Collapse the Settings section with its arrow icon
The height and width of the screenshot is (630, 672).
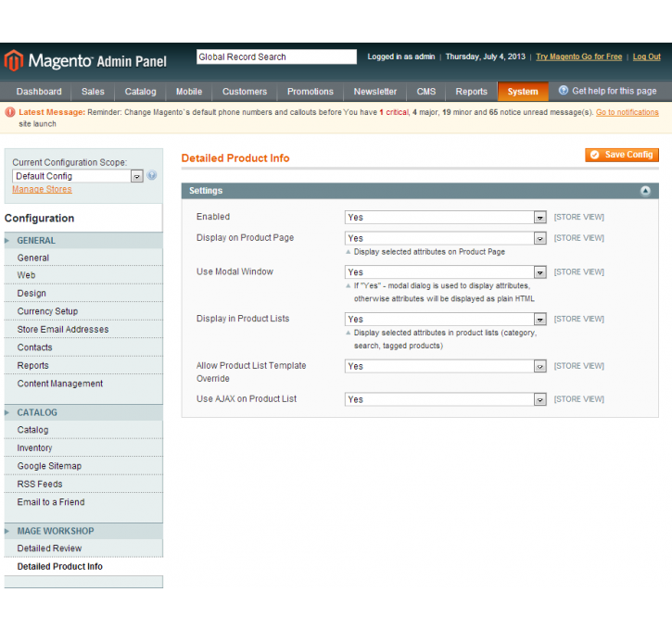(x=645, y=191)
